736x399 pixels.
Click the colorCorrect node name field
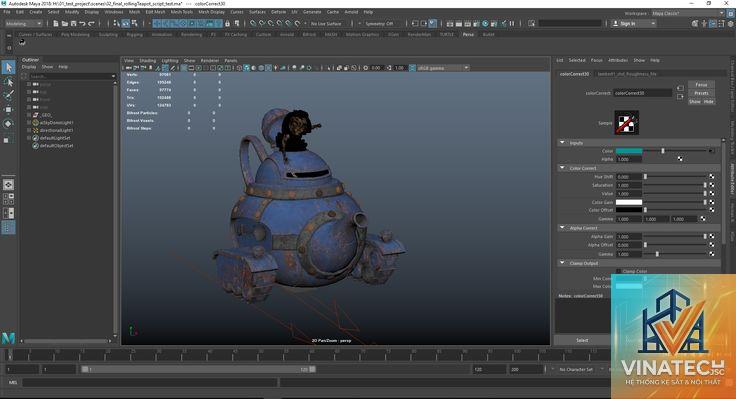click(643, 93)
